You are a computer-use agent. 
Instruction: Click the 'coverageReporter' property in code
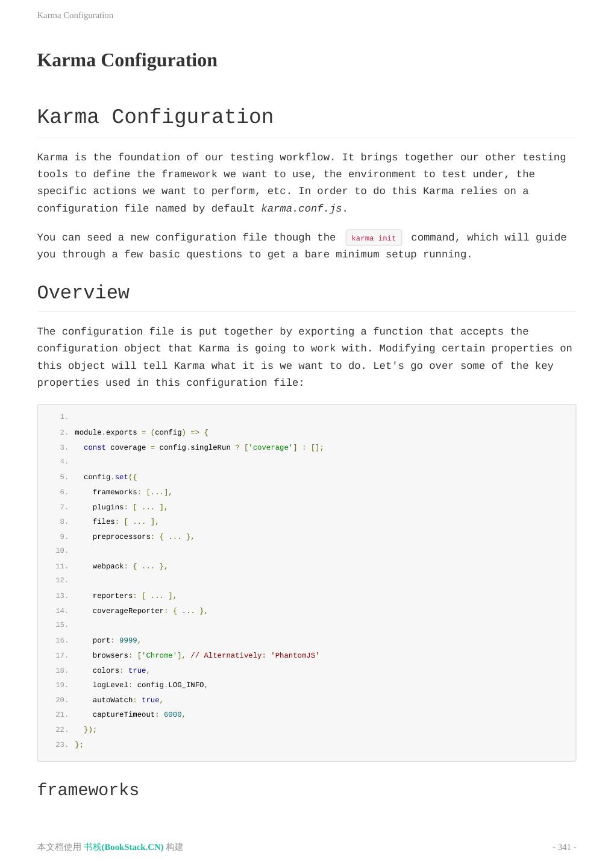pos(128,611)
